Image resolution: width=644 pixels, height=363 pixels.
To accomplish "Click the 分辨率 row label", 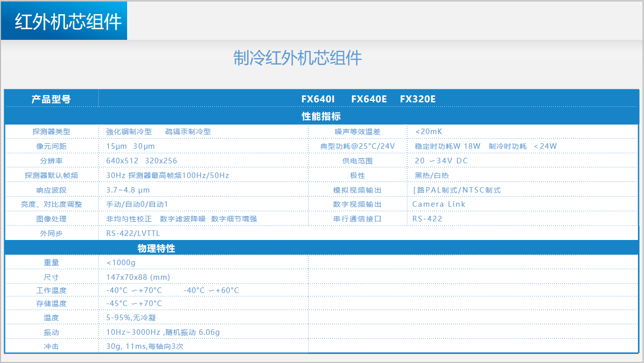I will [51, 161].
